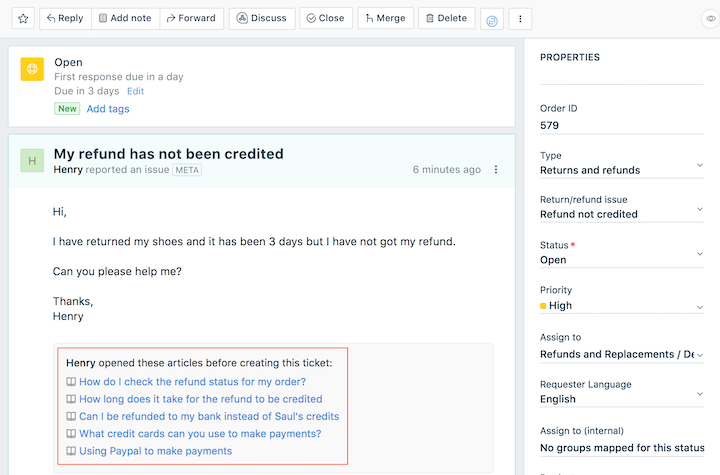720x475 pixels.
Task: Change the Priority dropdown
Action: point(622,305)
